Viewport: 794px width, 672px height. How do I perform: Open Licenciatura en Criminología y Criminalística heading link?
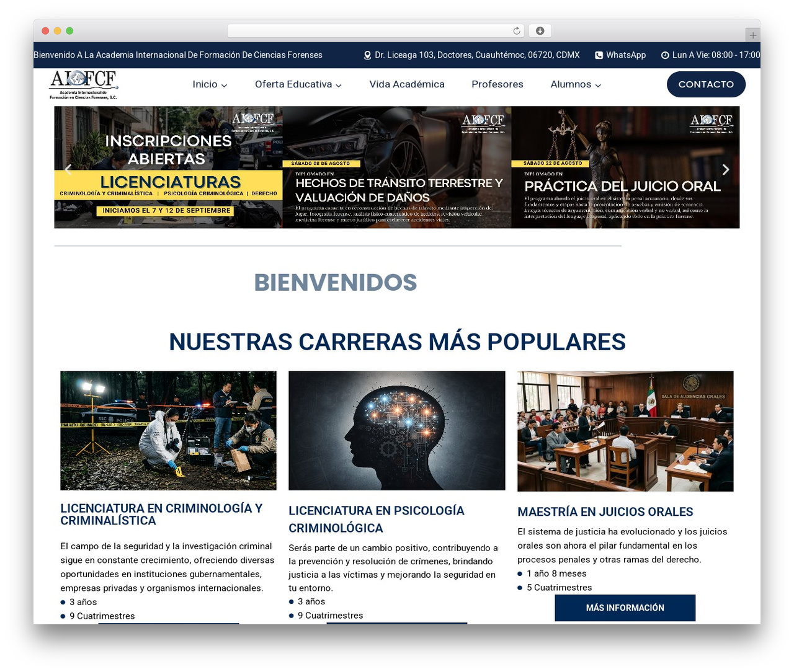[x=161, y=515]
